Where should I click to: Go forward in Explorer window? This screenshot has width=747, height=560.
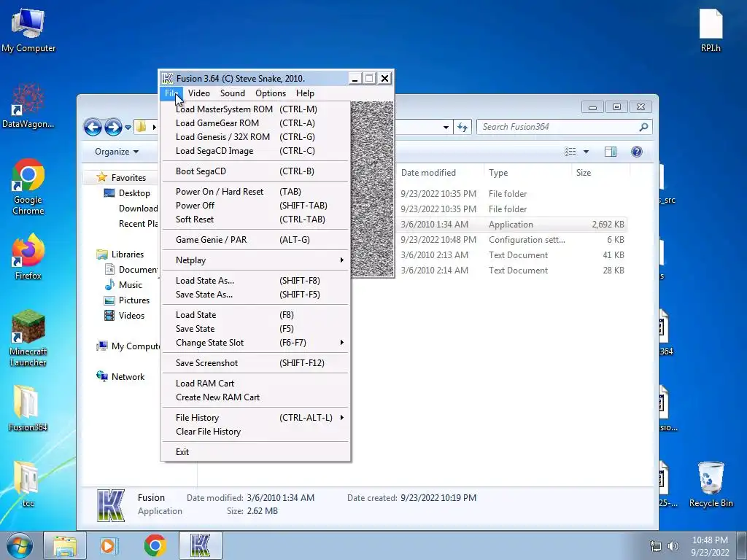[113, 127]
